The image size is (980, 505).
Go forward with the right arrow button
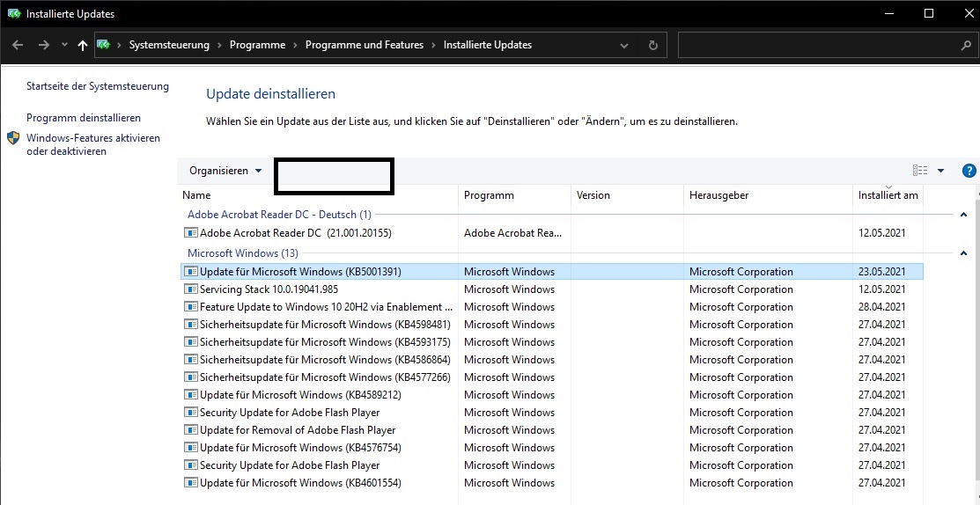pos(43,45)
